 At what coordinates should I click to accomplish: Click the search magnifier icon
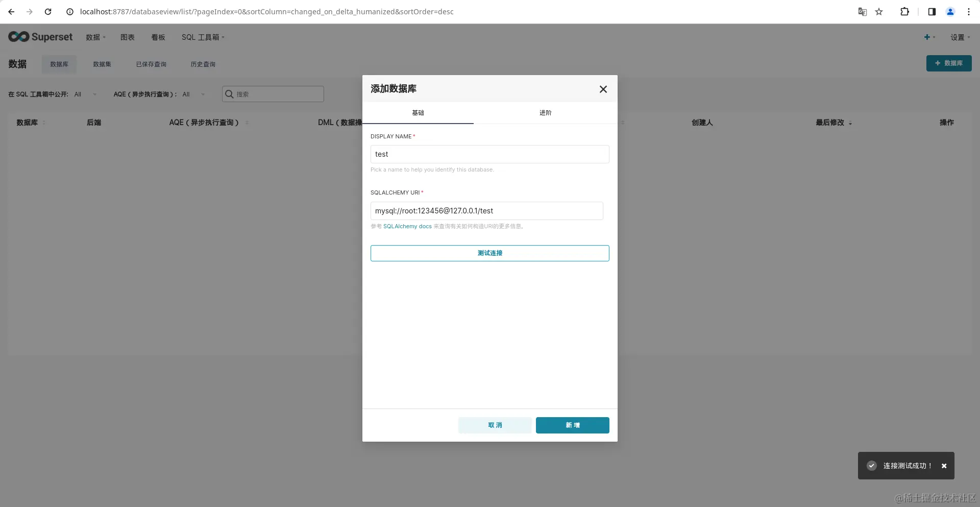coord(229,94)
